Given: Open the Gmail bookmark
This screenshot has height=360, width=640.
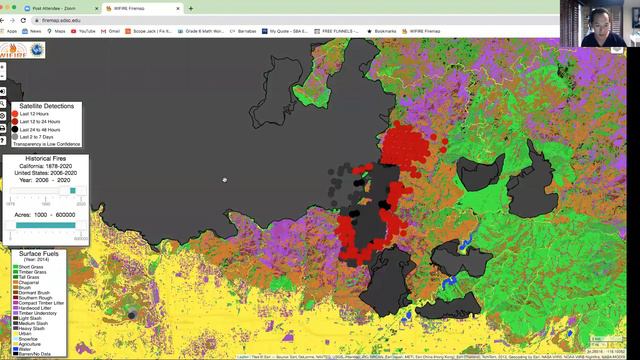Looking at the screenshot, I should click(x=110, y=31).
